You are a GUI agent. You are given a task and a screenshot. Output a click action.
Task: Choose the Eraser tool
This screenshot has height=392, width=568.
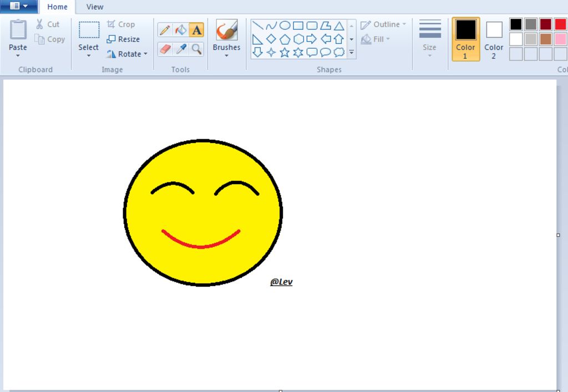click(165, 49)
